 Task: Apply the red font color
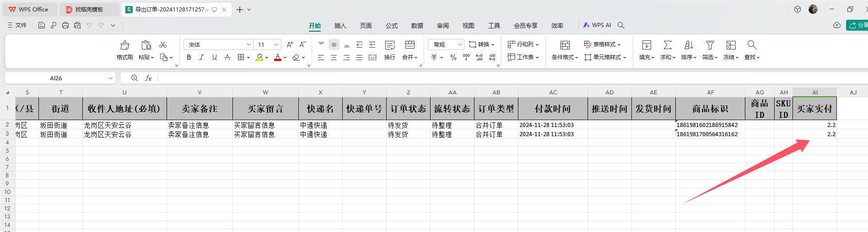pyautogui.click(x=278, y=57)
